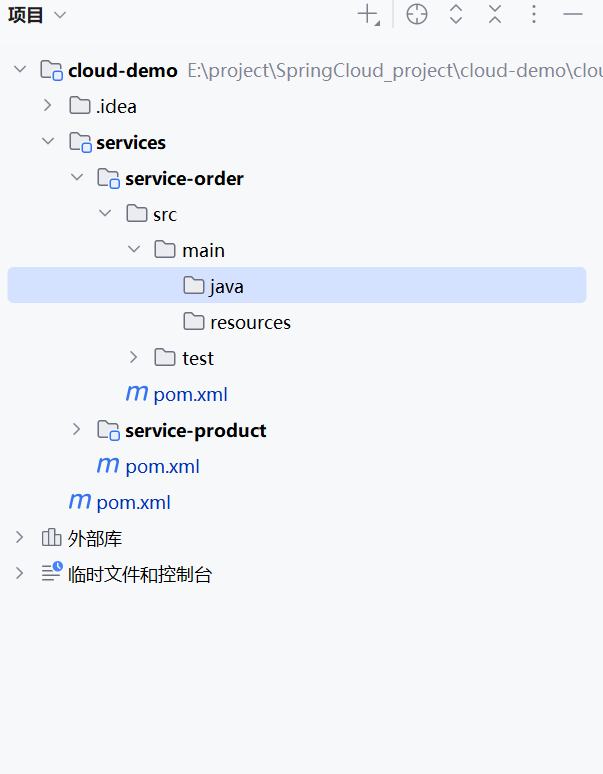Open the three-dot options menu
Viewport: 603px width, 774px height.
534,15
